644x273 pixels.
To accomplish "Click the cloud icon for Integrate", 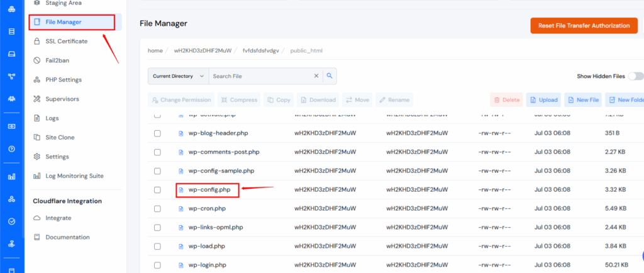I will coord(37,218).
